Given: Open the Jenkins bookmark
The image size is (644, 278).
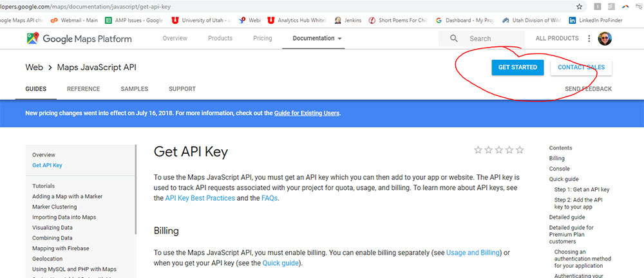Looking at the screenshot, I should coord(348,20).
